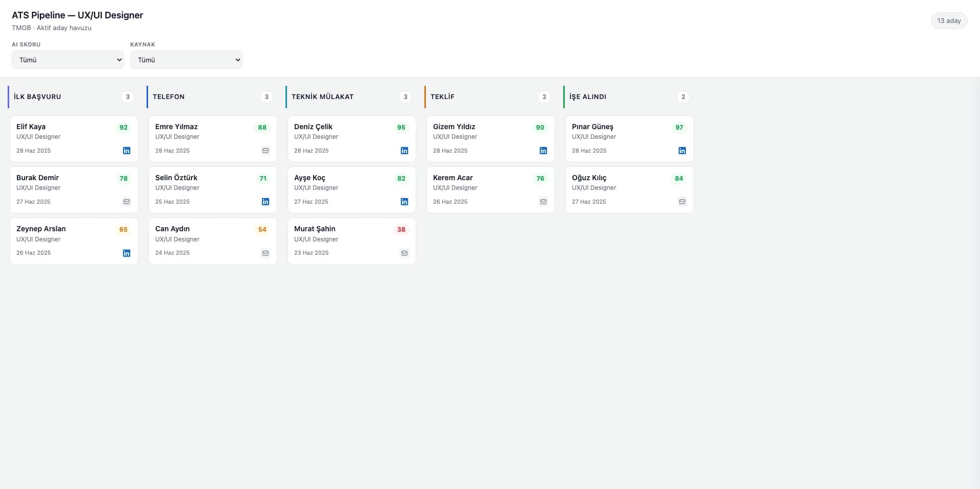Open Ayşe Koç candidate card

coord(352,190)
